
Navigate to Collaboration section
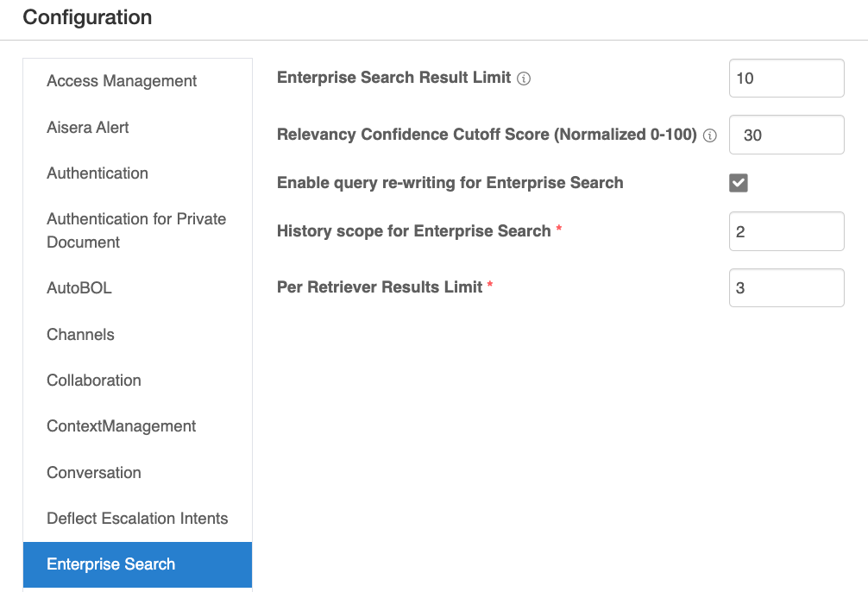(x=94, y=381)
